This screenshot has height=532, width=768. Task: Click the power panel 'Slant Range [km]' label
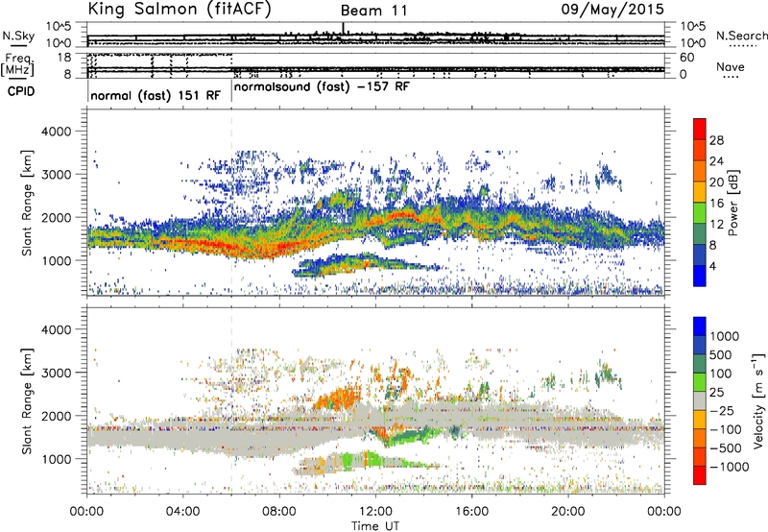(27, 203)
